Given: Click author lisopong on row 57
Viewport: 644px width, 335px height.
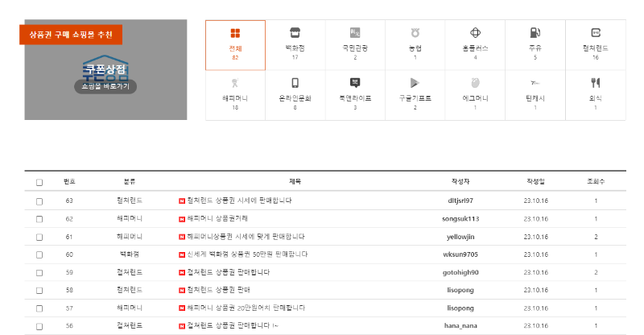Looking at the screenshot, I should 460,308.
